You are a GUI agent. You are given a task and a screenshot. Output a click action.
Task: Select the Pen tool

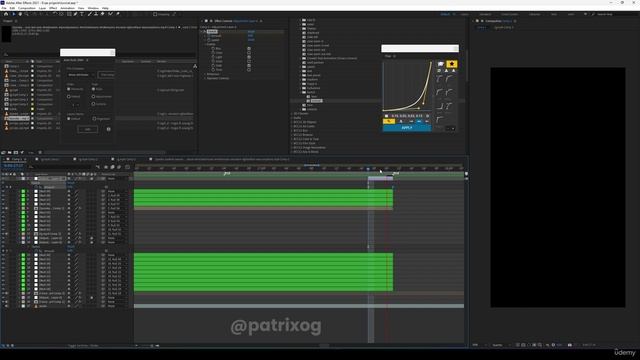click(76, 14)
